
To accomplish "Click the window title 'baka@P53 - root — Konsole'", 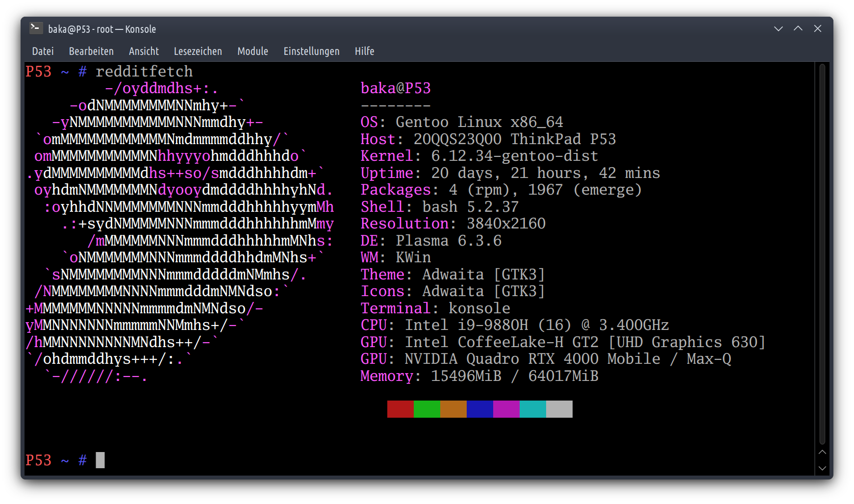I will point(102,29).
